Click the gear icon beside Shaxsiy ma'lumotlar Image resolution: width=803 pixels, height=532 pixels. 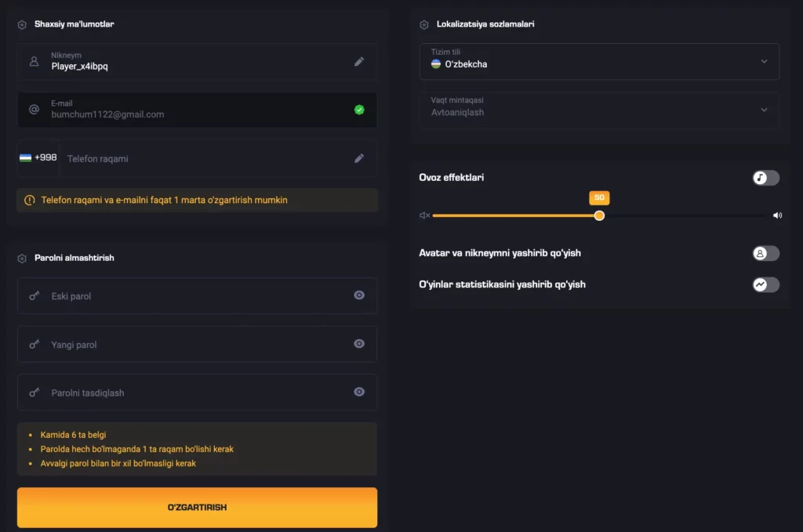pos(22,24)
